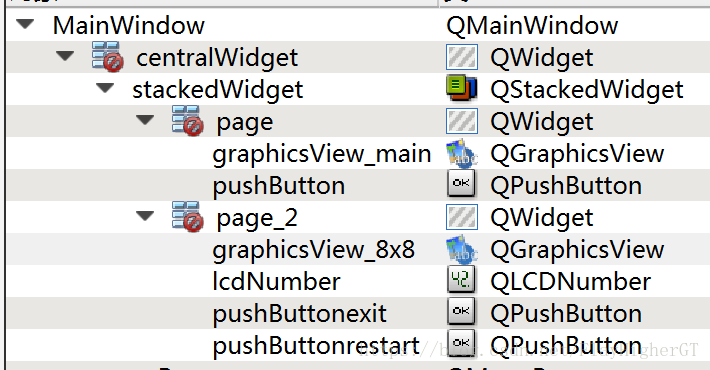Image resolution: width=710 pixels, height=370 pixels.
Task: Click QWidget icon in page row
Action: (461, 121)
